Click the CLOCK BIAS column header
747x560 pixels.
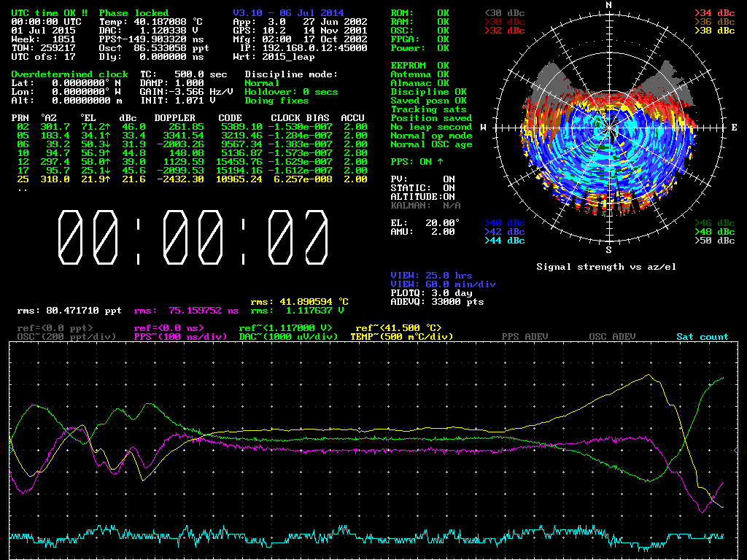(x=300, y=117)
